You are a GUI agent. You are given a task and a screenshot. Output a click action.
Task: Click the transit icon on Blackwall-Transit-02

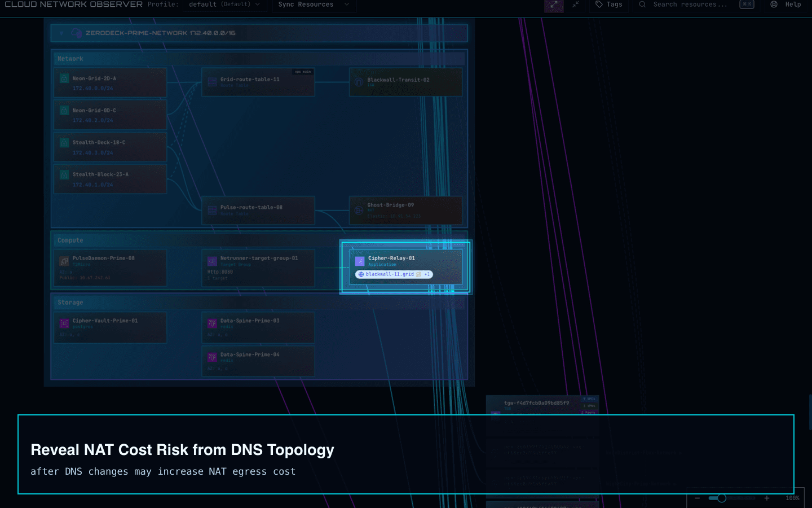coord(359,82)
